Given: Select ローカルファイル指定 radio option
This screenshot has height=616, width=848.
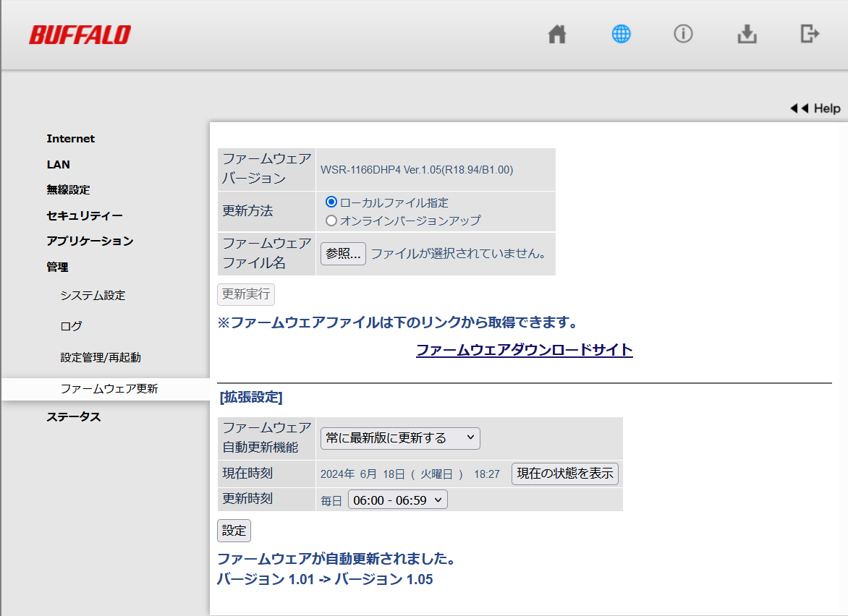Looking at the screenshot, I should 331,202.
